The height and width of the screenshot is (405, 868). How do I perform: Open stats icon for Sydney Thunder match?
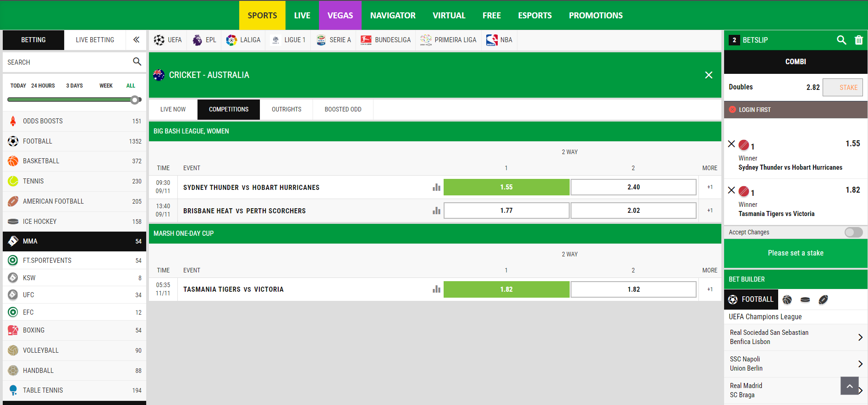pos(436,187)
